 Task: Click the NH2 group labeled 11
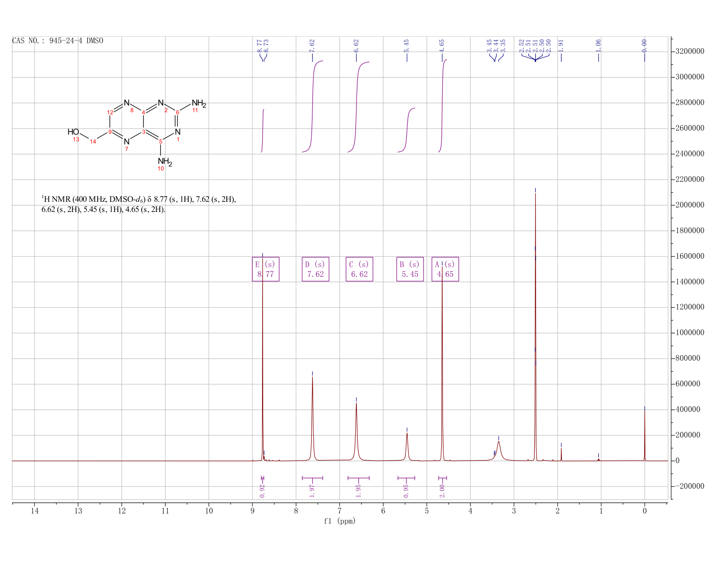click(x=199, y=104)
